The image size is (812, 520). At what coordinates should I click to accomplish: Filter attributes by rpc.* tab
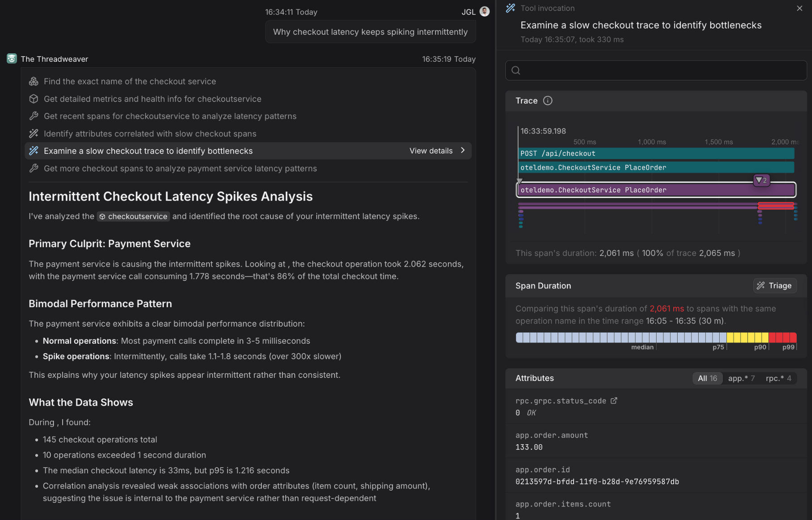click(x=778, y=378)
